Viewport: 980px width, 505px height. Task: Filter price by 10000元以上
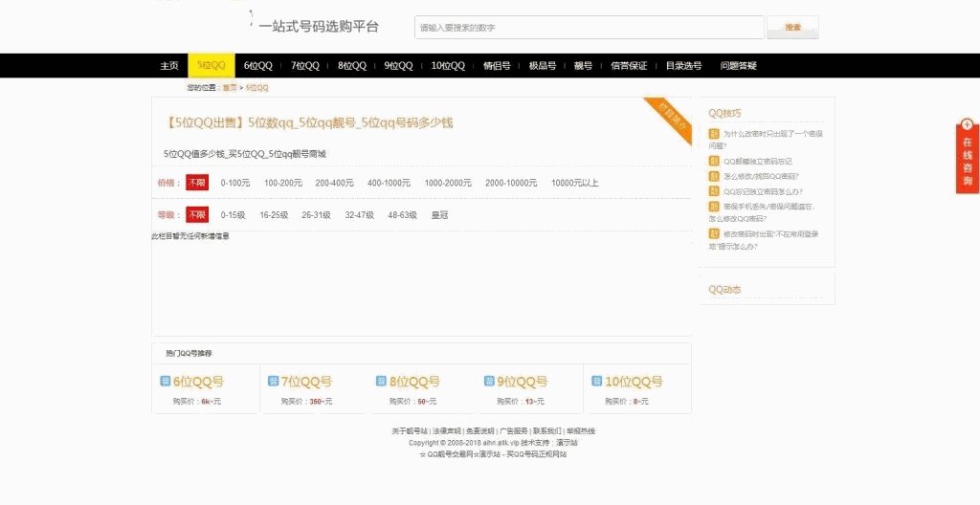[x=574, y=183]
